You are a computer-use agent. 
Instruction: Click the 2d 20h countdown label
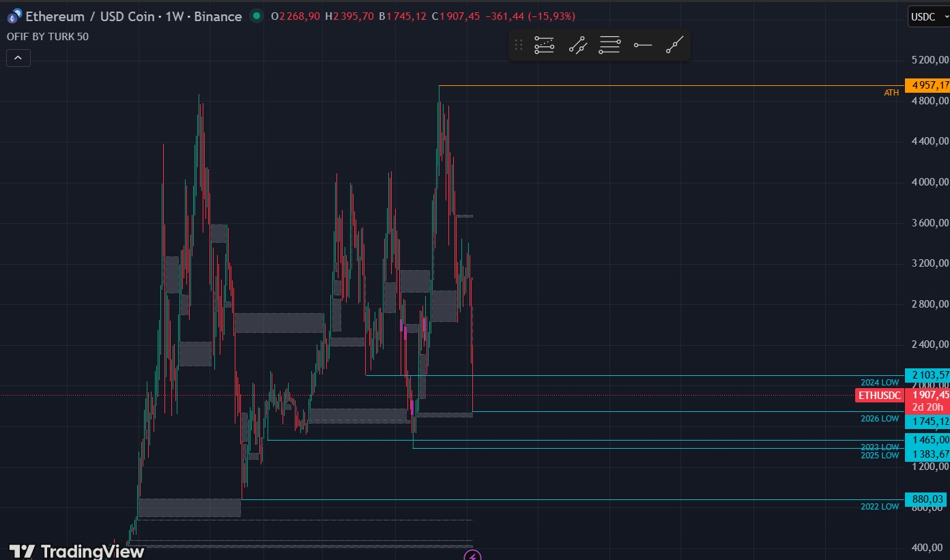click(927, 407)
